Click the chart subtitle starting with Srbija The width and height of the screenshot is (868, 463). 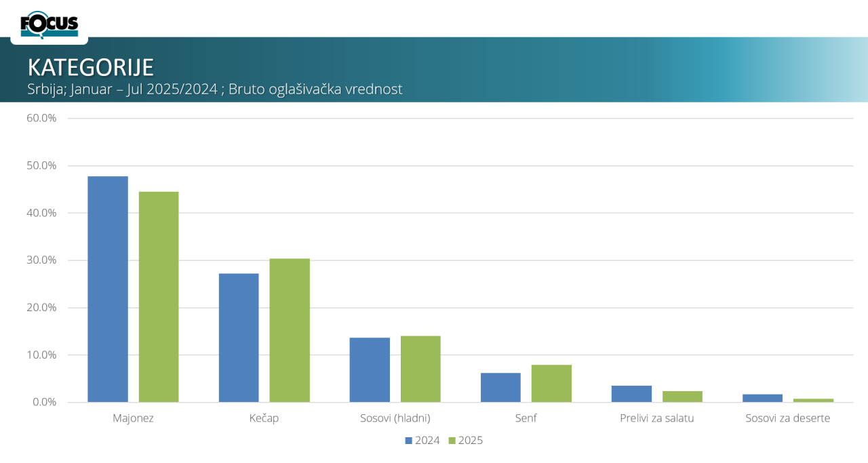click(215, 89)
